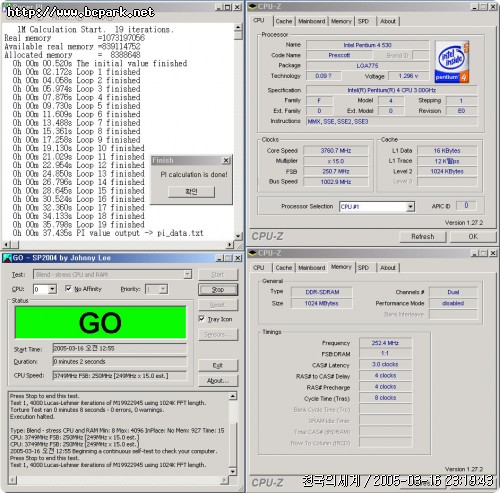Click the Duration field in SP2004
The height and width of the screenshot is (493, 500).
click(120, 362)
